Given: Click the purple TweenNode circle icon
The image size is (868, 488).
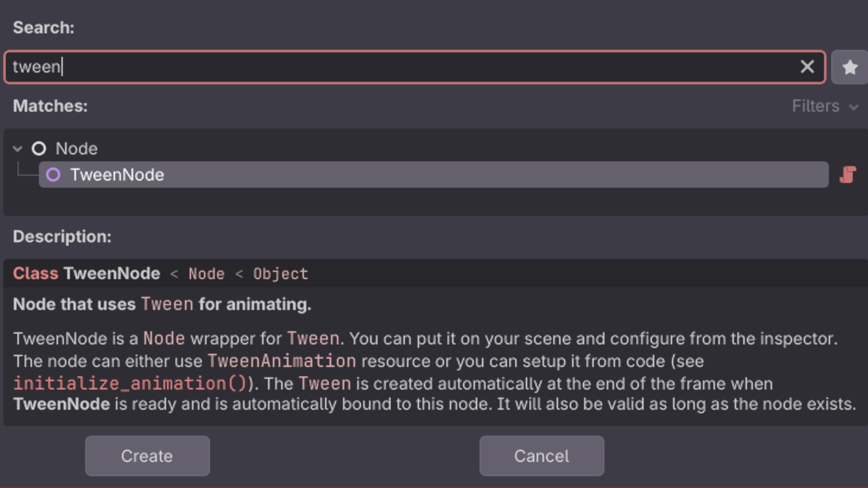Looking at the screenshot, I should pyautogui.click(x=53, y=175).
